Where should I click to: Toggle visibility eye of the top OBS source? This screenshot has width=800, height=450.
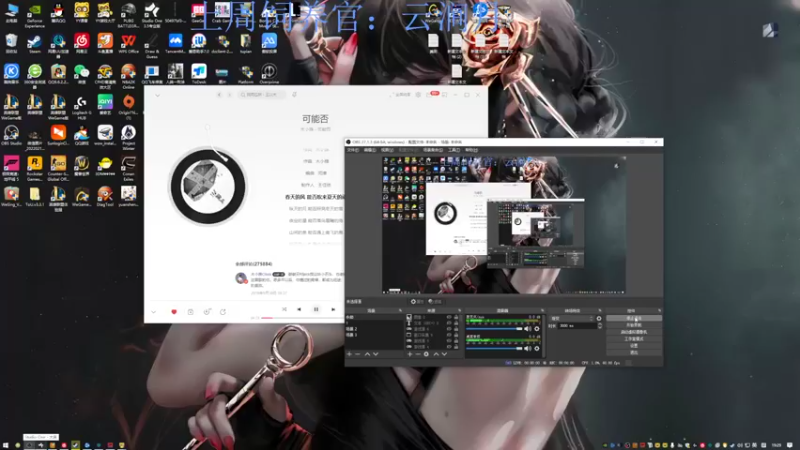(x=449, y=317)
